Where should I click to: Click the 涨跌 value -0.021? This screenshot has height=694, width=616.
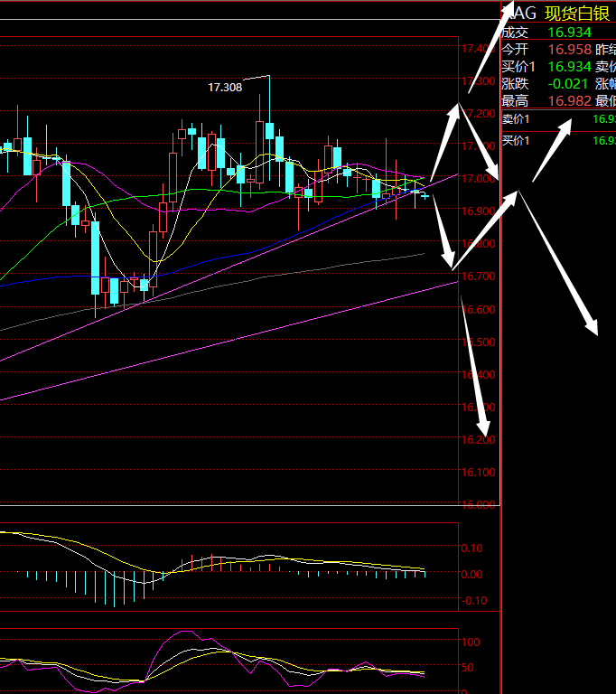(568, 84)
